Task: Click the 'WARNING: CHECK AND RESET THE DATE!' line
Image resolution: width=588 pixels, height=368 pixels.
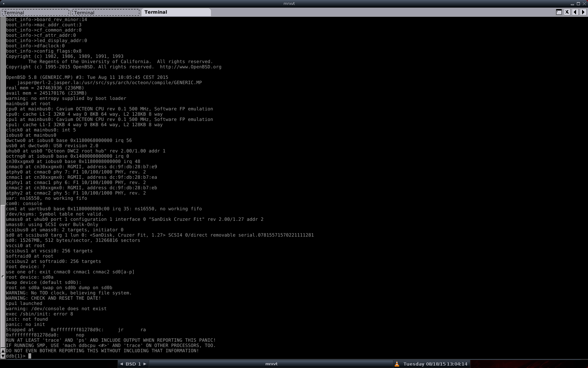Action: tap(54, 298)
